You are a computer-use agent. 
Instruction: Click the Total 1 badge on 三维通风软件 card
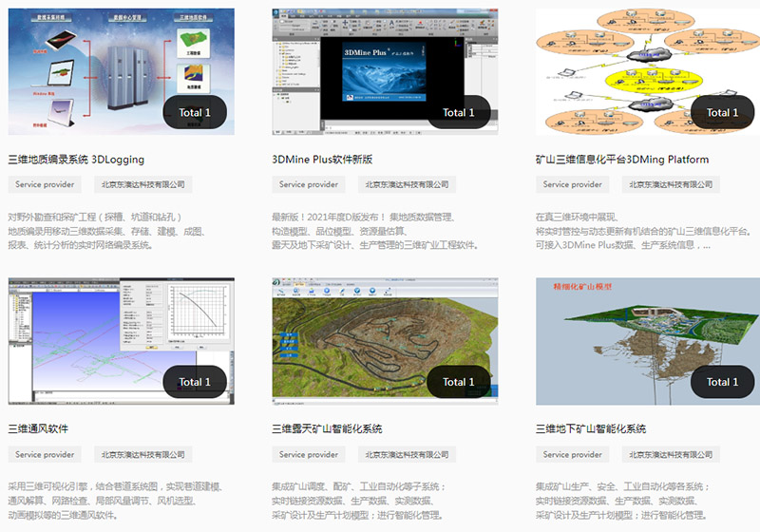point(195,382)
